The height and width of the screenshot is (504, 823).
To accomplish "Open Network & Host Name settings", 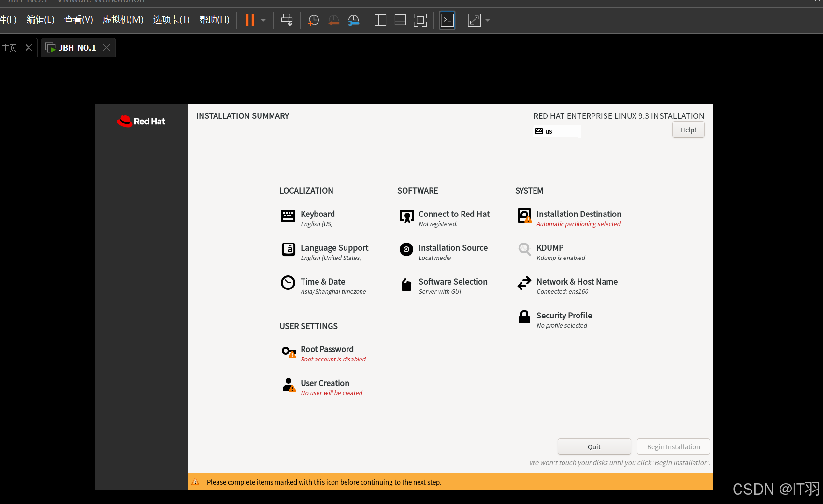I will point(577,282).
